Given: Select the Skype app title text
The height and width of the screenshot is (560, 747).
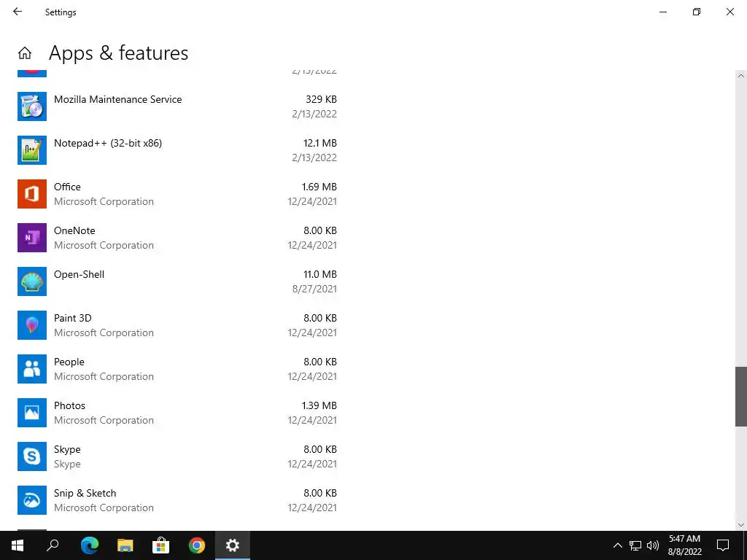Looking at the screenshot, I should coord(67,450).
